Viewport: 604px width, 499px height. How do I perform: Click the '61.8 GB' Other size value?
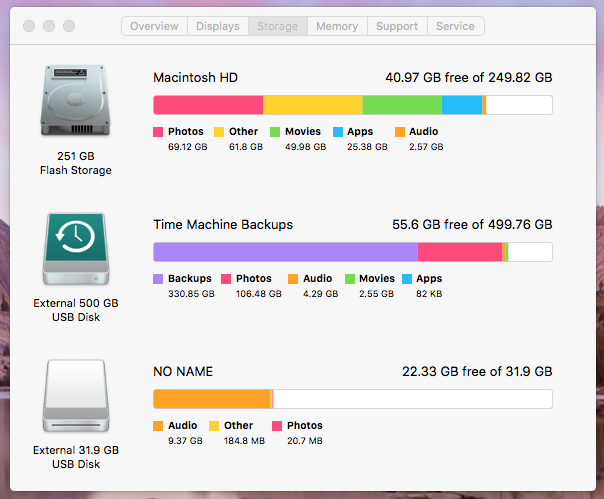[x=246, y=147]
